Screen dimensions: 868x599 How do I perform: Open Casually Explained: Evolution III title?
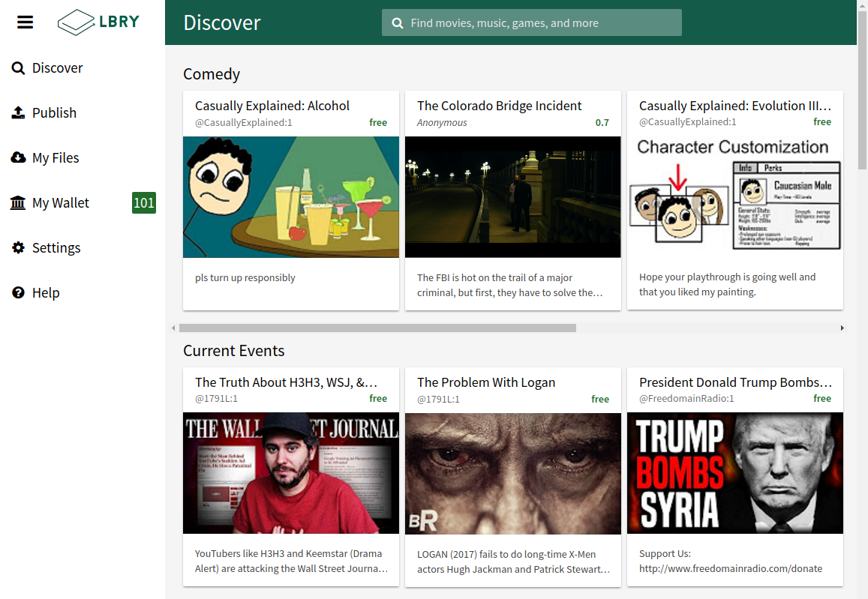735,106
